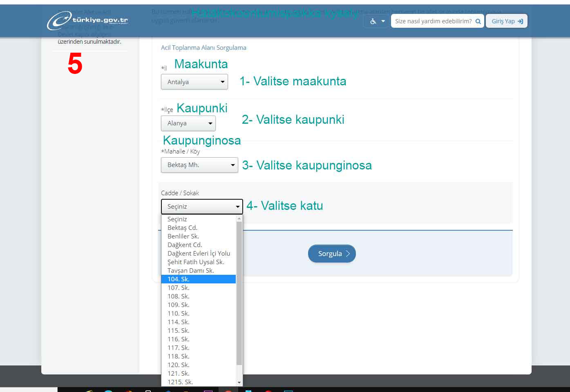Choose 1215. Sk. in the list
The image size is (570, 392).
180,382
